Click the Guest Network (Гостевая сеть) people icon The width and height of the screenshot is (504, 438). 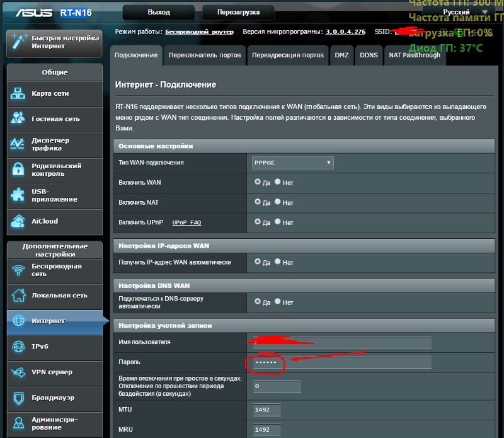(x=18, y=118)
